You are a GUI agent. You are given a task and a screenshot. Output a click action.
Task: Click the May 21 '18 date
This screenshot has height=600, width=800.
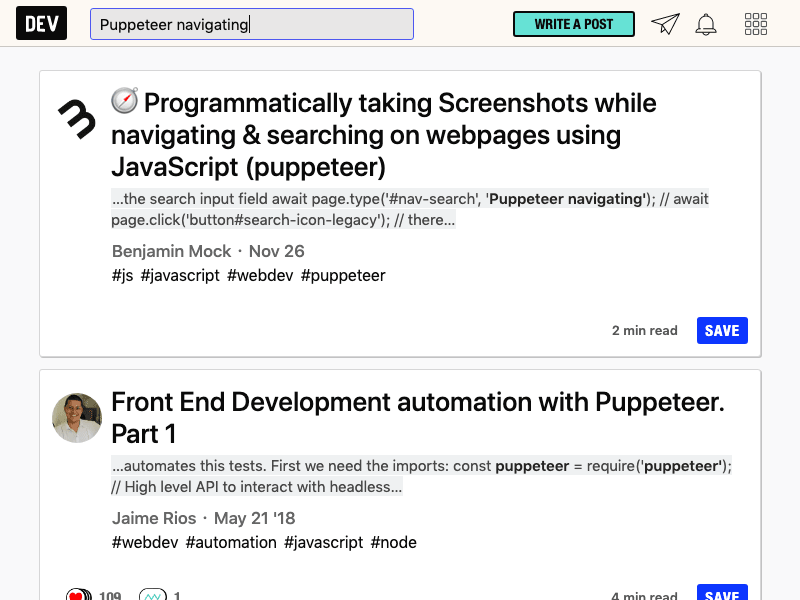(255, 518)
